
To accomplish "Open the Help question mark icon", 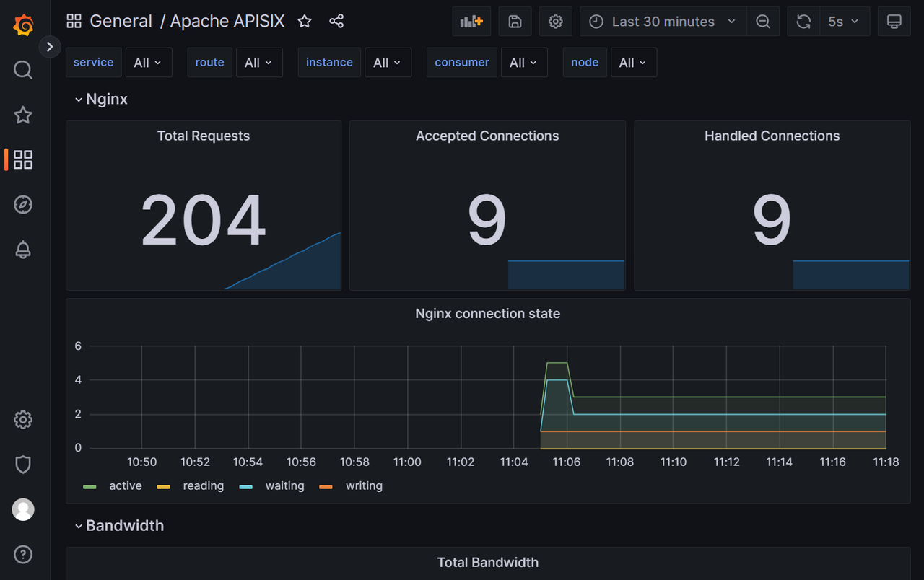I will (x=23, y=554).
